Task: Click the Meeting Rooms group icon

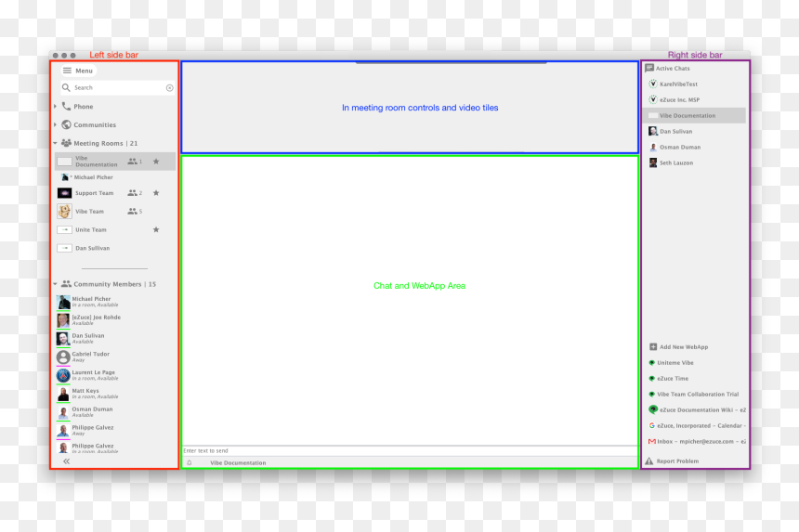Action: tap(66, 143)
